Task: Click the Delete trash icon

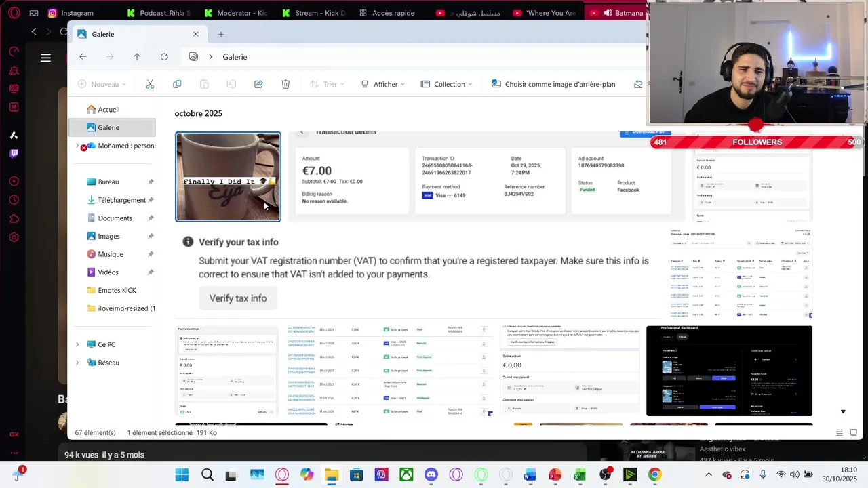Action: coord(285,84)
